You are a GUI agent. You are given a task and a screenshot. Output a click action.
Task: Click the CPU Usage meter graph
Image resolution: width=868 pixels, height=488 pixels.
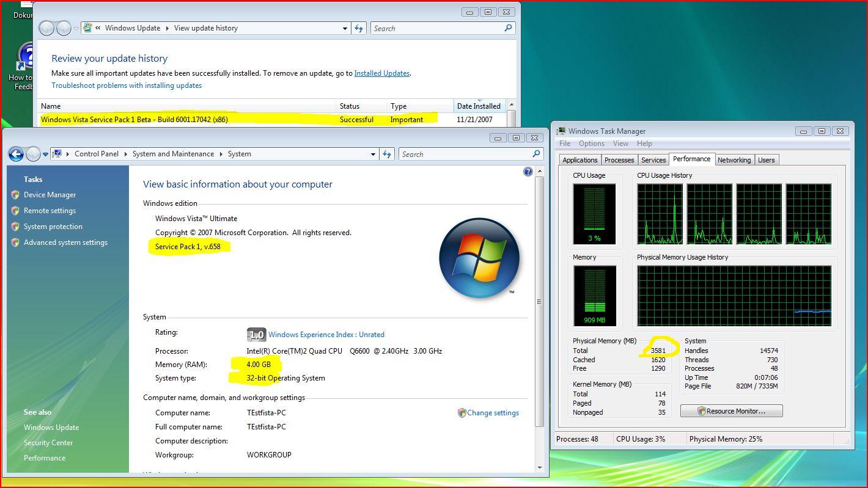[x=594, y=214]
